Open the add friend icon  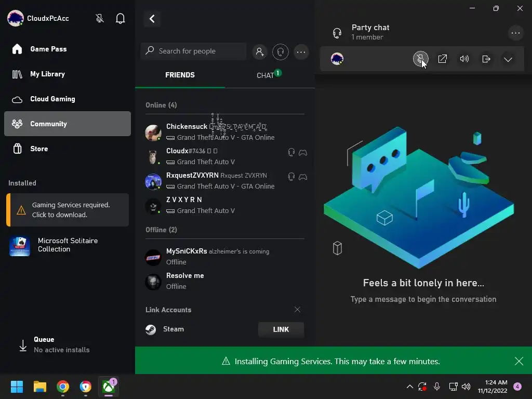point(260,52)
